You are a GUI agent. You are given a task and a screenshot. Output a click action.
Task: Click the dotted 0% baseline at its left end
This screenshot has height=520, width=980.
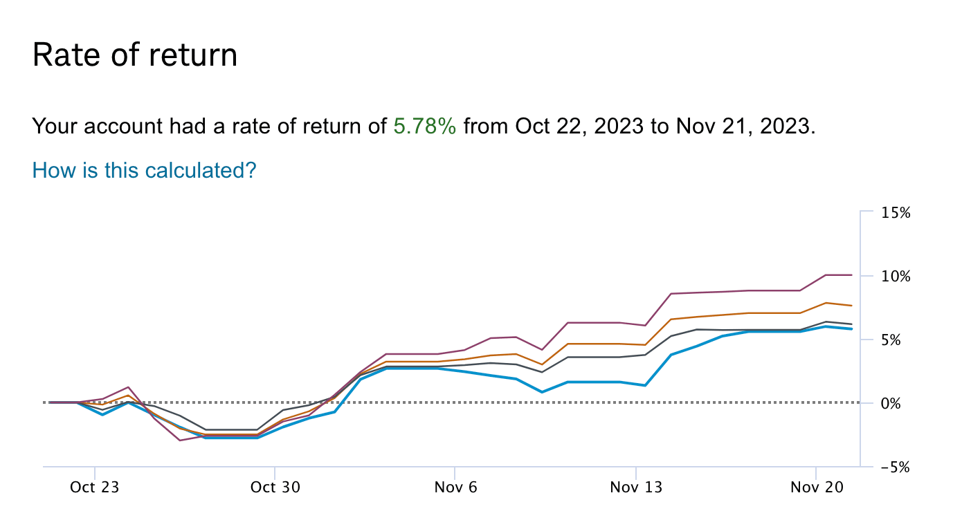pos(46,402)
